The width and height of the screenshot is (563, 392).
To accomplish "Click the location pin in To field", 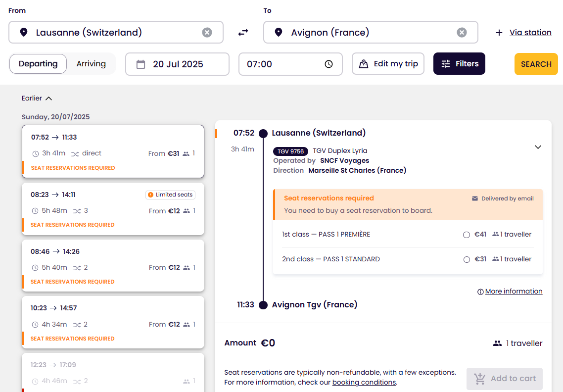I will click(278, 32).
